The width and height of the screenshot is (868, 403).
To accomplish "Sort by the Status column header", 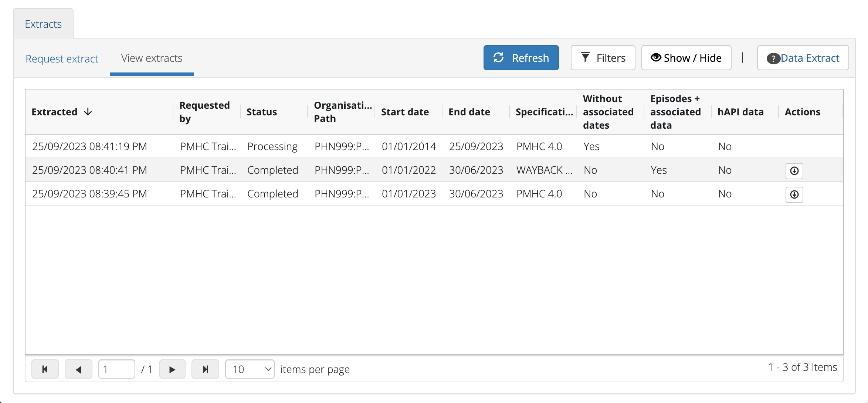I will pos(262,112).
